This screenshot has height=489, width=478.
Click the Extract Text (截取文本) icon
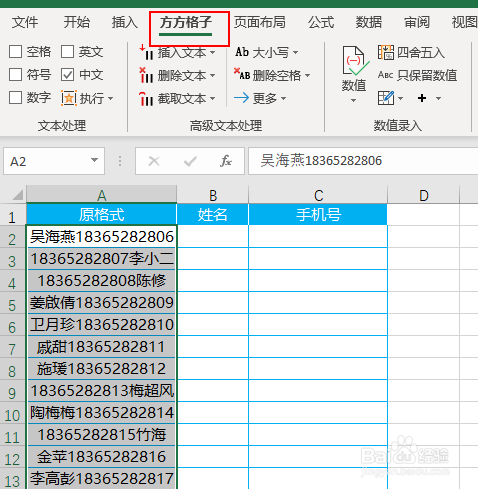146,99
